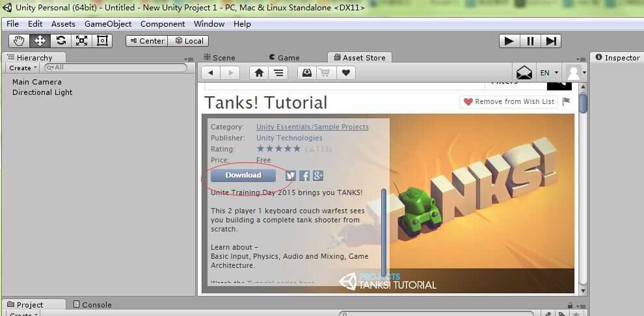Open the Edit menu
This screenshot has height=316, width=644.
(x=35, y=24)
